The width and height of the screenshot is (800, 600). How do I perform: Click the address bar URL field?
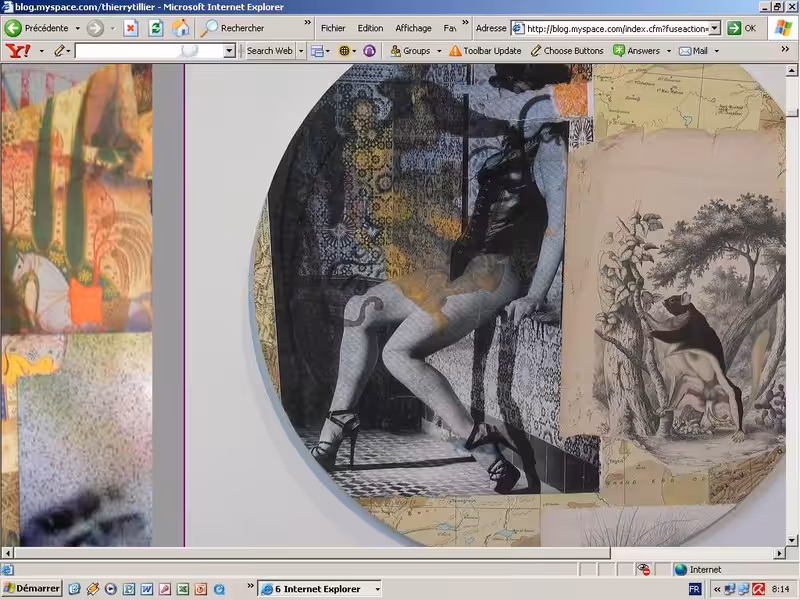pyautogui.click(x=617, y=29)
